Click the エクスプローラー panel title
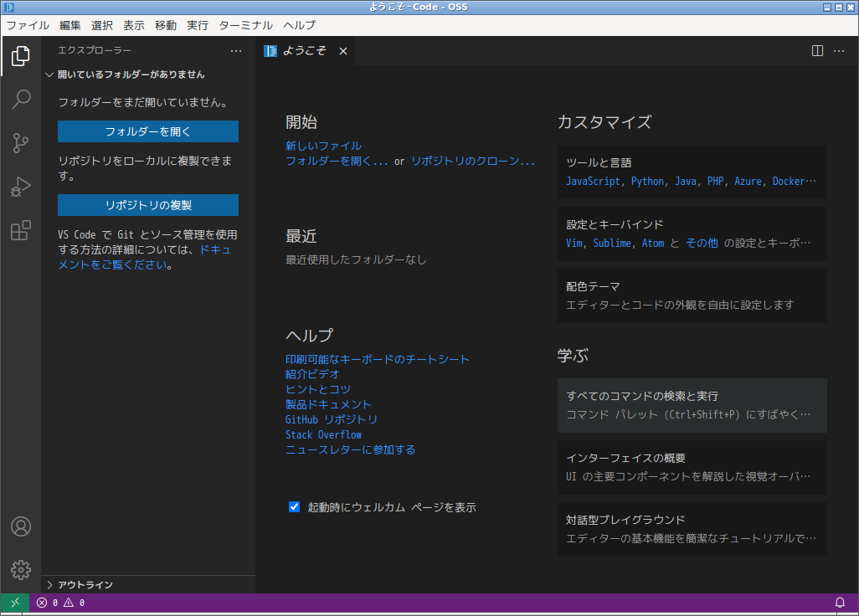Image resolution: width=859 pixels, height=616 pixels. [95, 50]
